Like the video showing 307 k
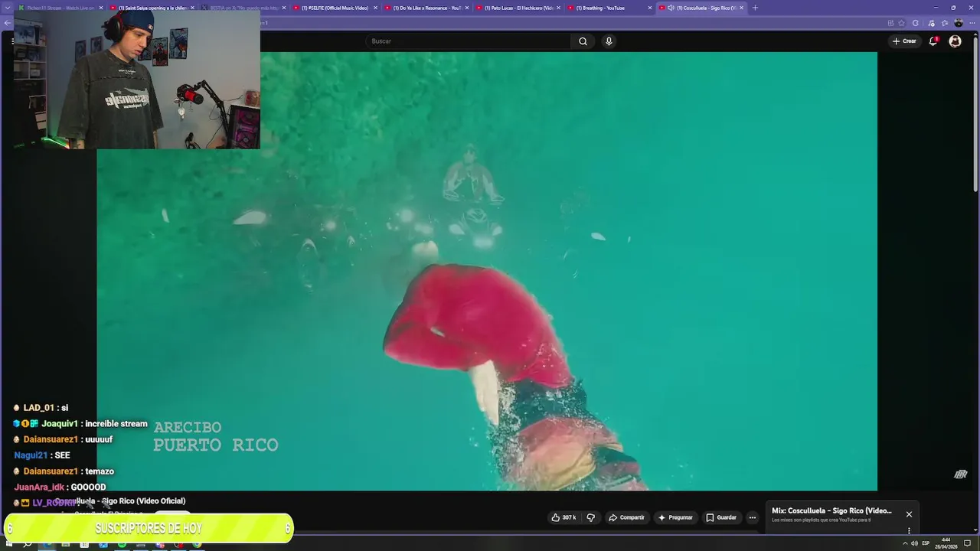The image size is (980, 551). 563,517
